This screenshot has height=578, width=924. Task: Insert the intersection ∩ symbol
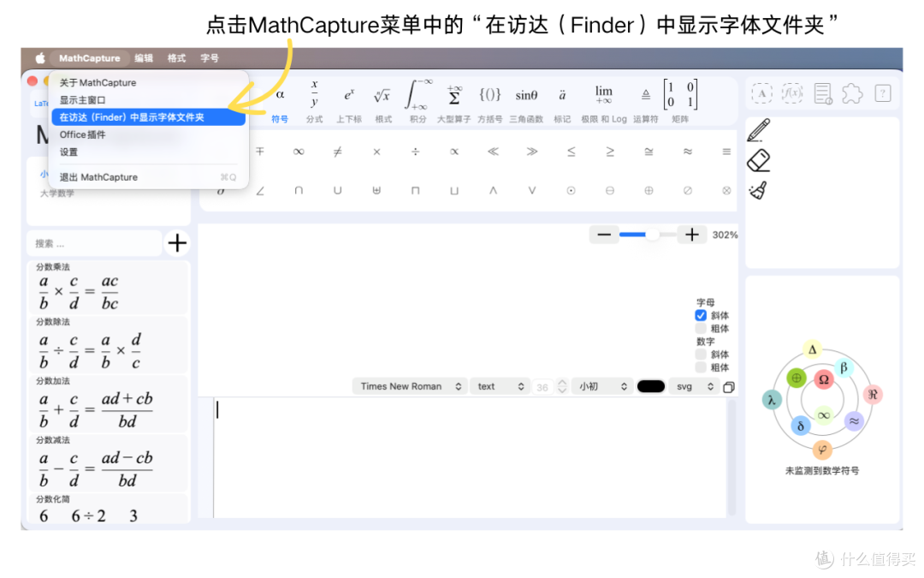pos(299,190)
